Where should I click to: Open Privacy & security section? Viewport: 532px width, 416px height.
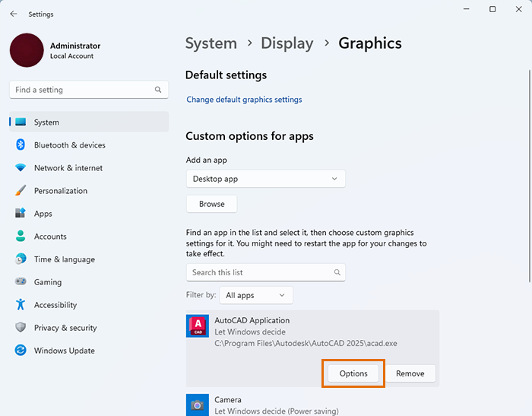pos(65,328)
